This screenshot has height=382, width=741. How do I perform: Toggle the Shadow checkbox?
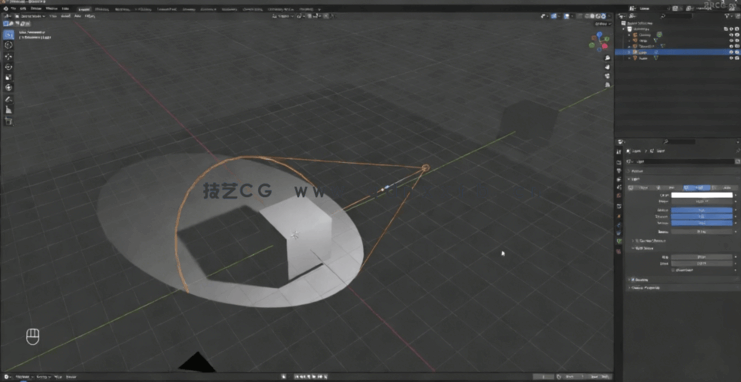coord(633,279)
